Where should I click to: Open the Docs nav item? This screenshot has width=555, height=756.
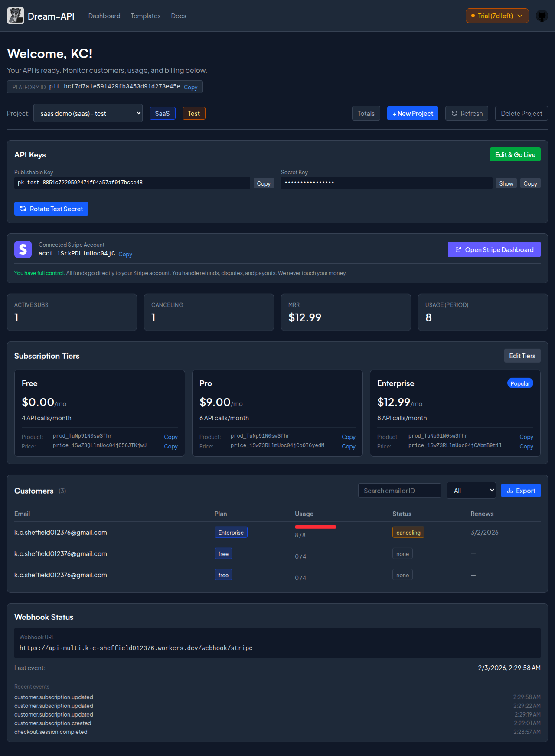point(179,16)
